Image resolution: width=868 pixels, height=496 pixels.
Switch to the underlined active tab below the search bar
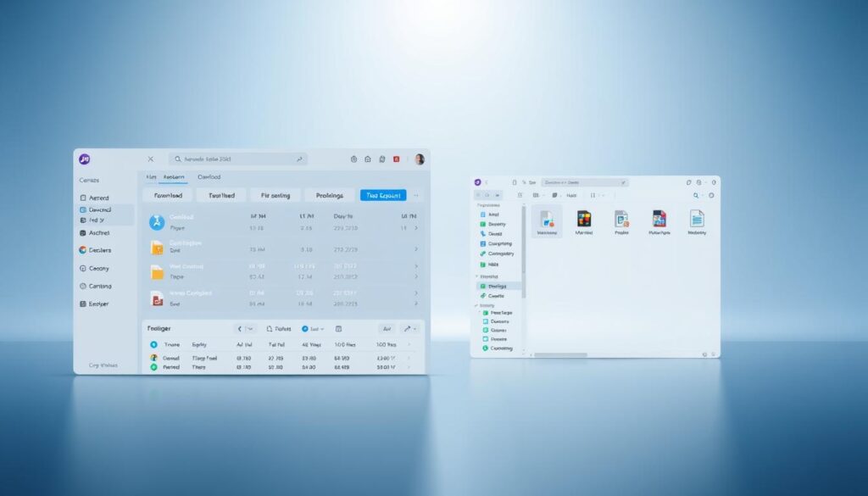(x=174, y=177)
